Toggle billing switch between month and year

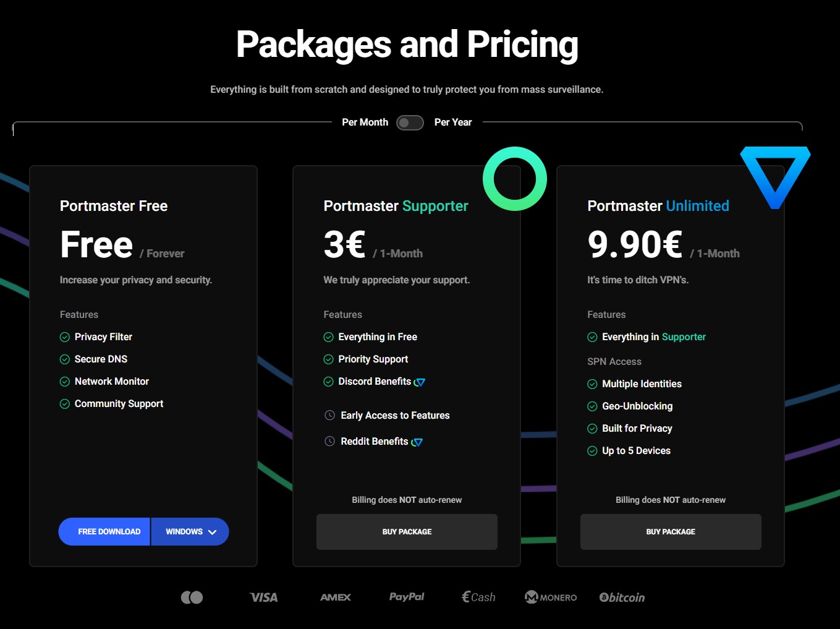(410, 122)
